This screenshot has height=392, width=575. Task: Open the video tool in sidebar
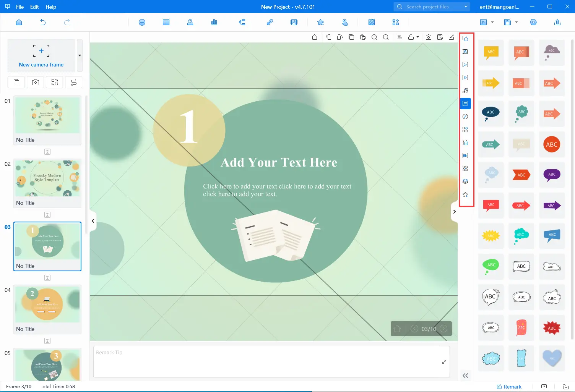[465, 78]
